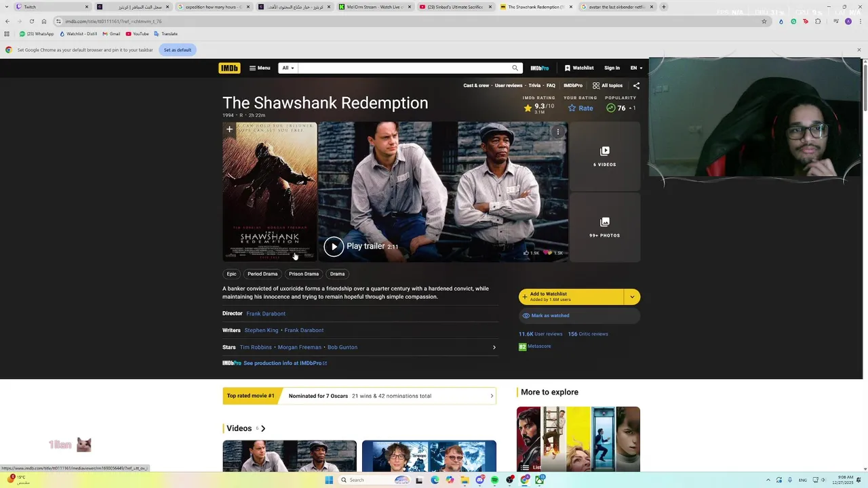Viewport: 868px width, 488px height.
Task: Click Sign in
Action: (x=612, y=68)
